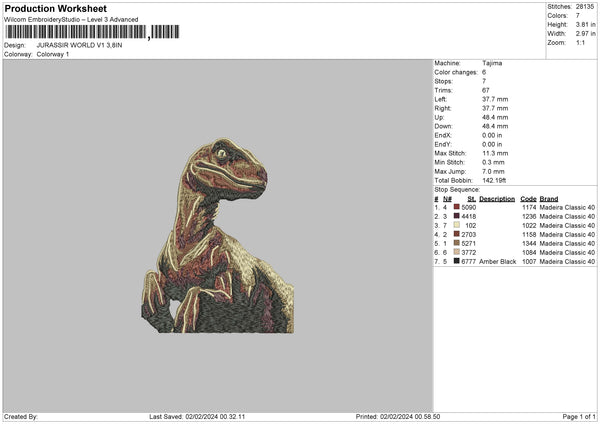Click the Up value 48.4 mm

[495, 117]
